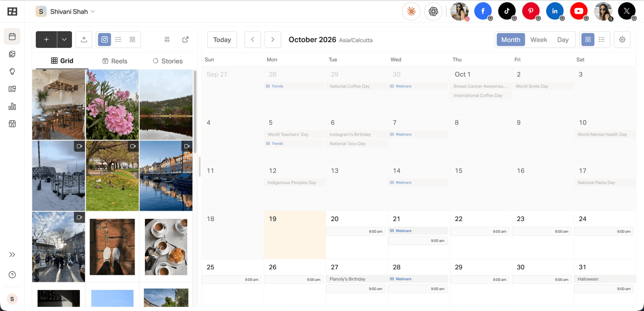Toggle calendar list layout button
Viewport: 644px width, 311px height.
[602, 40]
